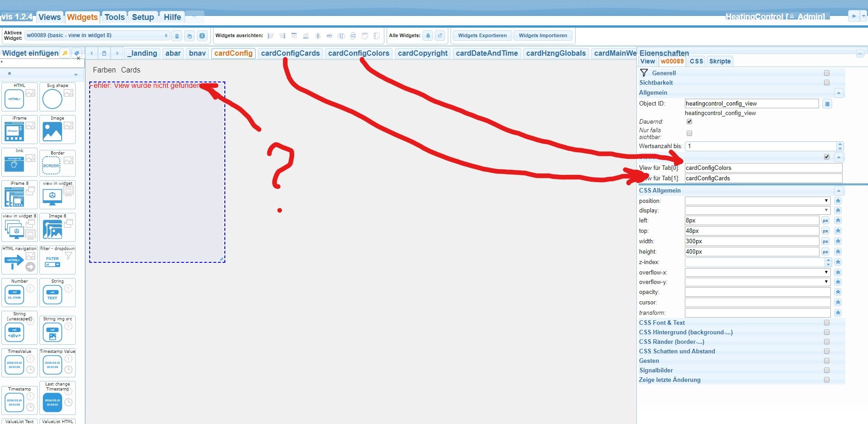Click the Wertsanzahl bis number stepper
The width and height of the screenshot is (868, 424).
pos(840,146)
